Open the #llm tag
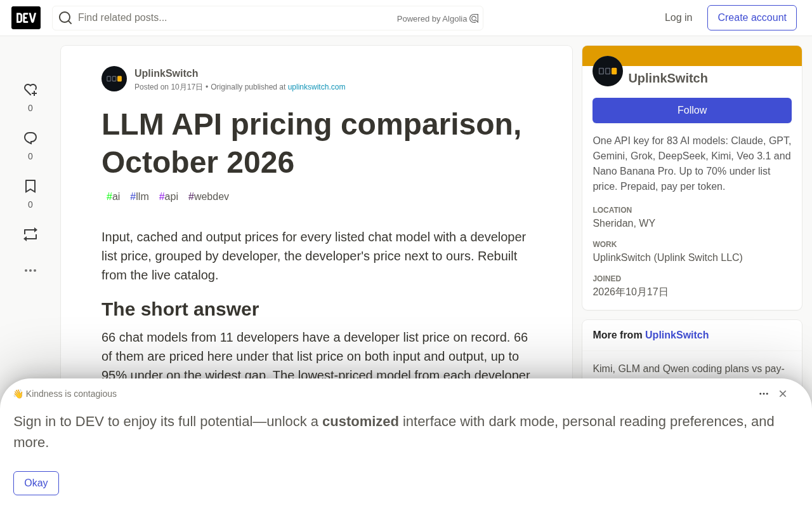This screenshot has width=812, height=508. [x=140, y=197]
